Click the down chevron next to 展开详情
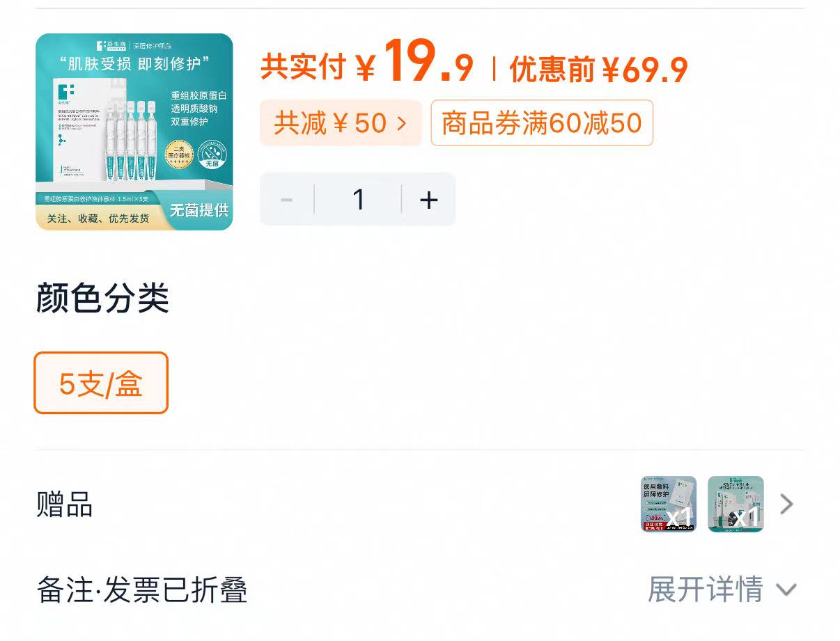 click(x=786, y=589)
